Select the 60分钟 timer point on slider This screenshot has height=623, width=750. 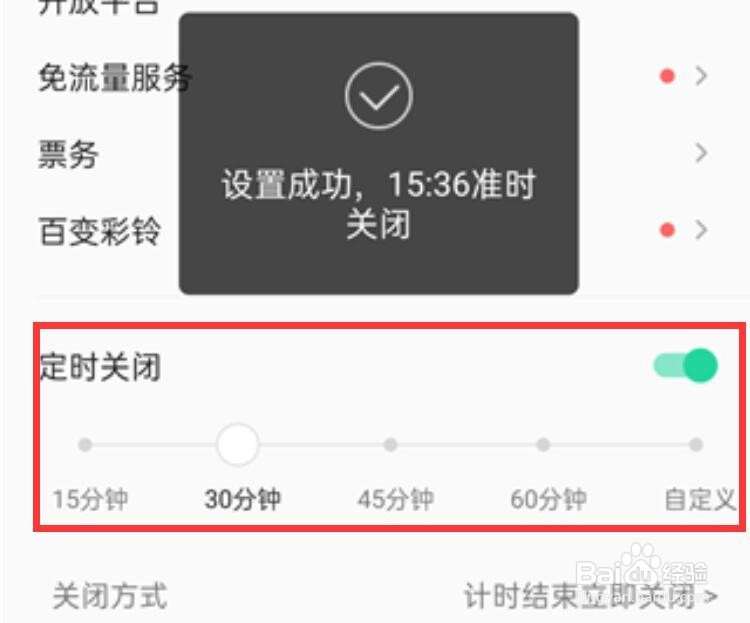(x=543, y=445)
